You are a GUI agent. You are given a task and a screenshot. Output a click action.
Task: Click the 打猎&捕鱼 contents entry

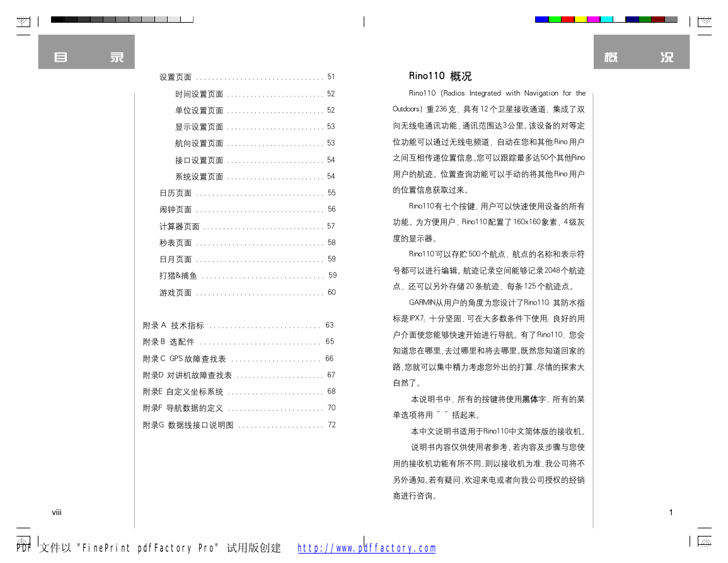click(x=248, y=276)
